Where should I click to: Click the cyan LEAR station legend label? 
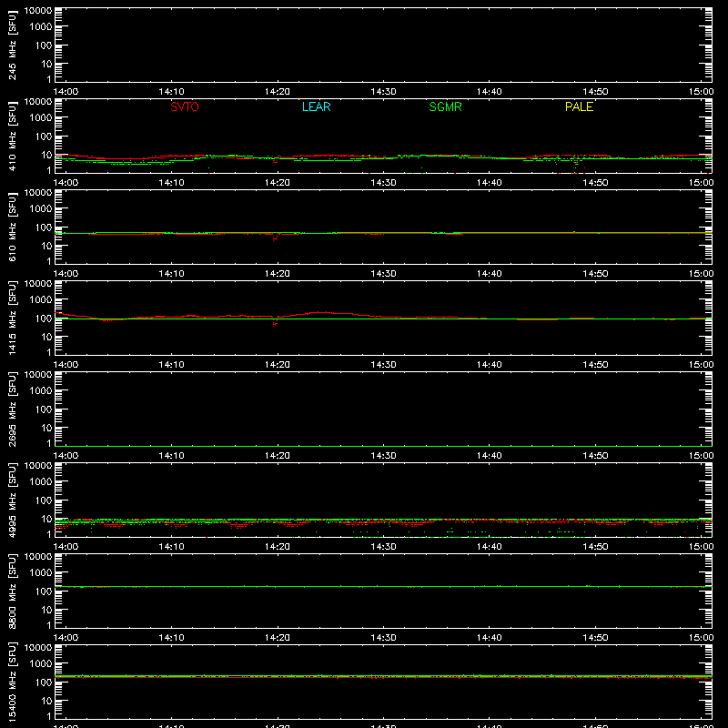tap(316, 106)
